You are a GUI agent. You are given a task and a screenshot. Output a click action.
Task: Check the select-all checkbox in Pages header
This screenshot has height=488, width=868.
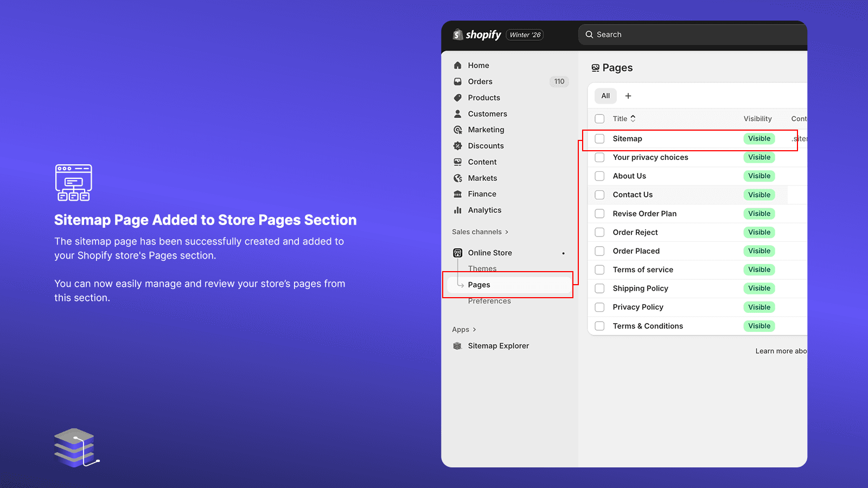(x=599, y=119)
